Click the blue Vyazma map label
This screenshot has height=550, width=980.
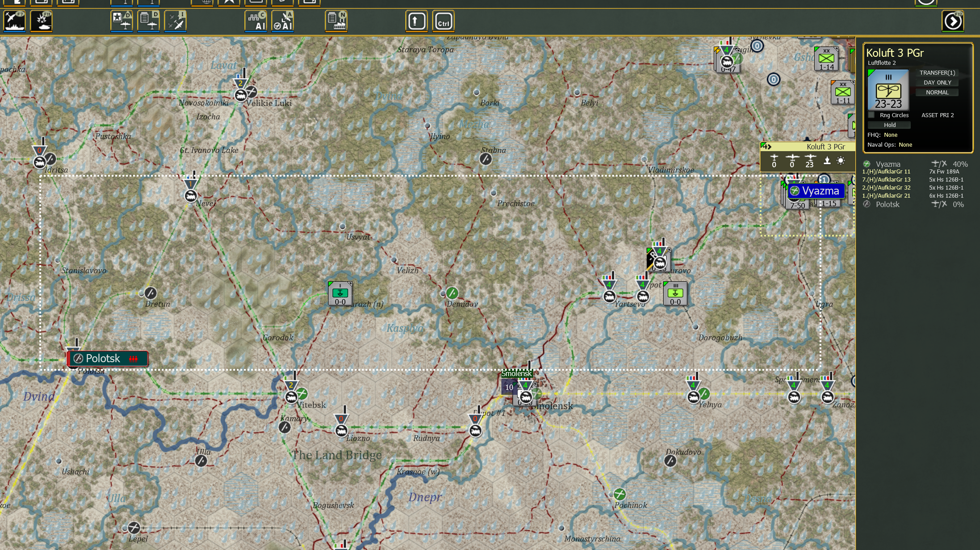816,191
